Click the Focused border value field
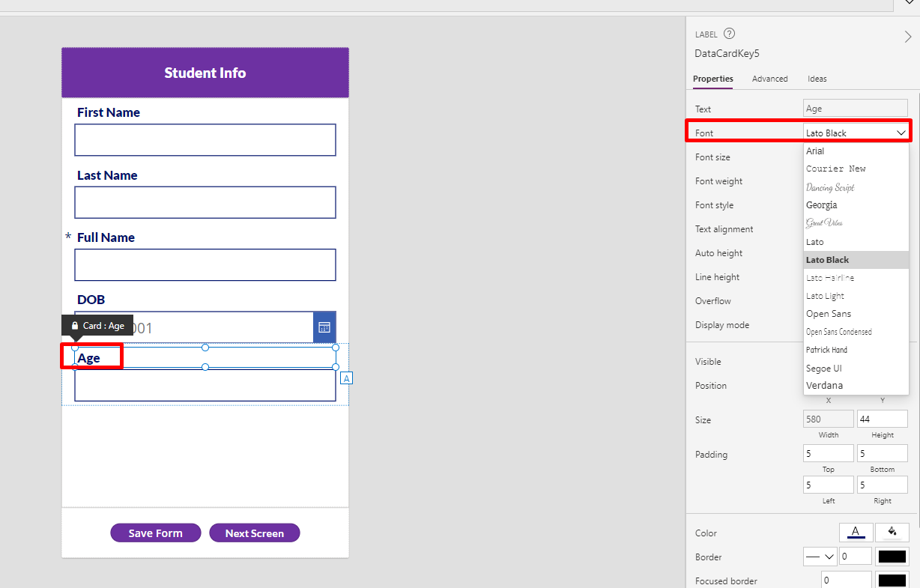The height and width of the screenshot is (588, 920). [x=846, y=581]
